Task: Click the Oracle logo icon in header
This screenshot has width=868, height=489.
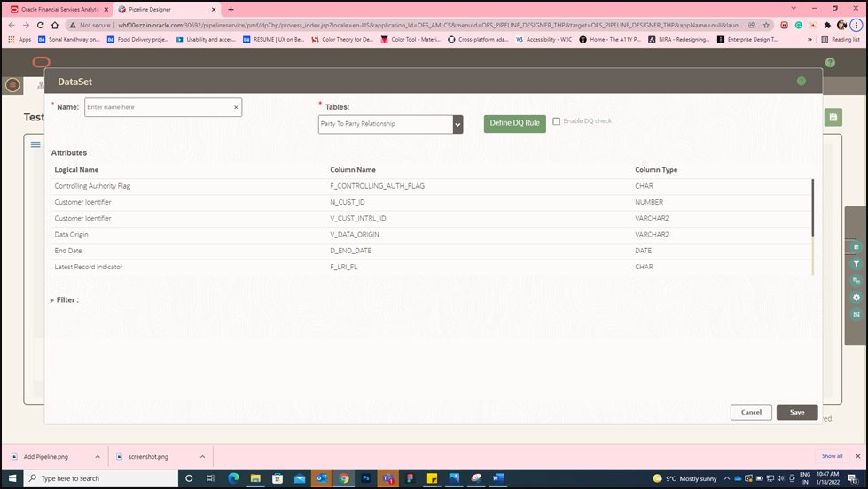Action: (42, 62)
